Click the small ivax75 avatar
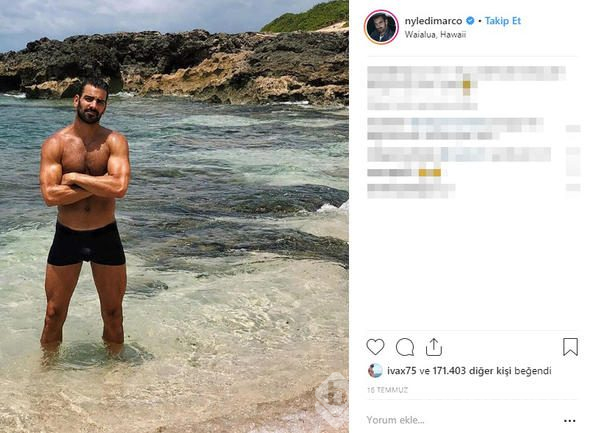590x433 pixels. pos(375,371)
